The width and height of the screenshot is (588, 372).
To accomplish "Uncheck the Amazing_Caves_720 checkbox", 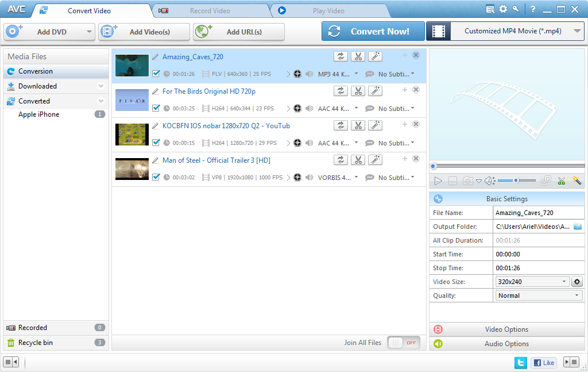I will pyautogui.click(x=156, y=74).
